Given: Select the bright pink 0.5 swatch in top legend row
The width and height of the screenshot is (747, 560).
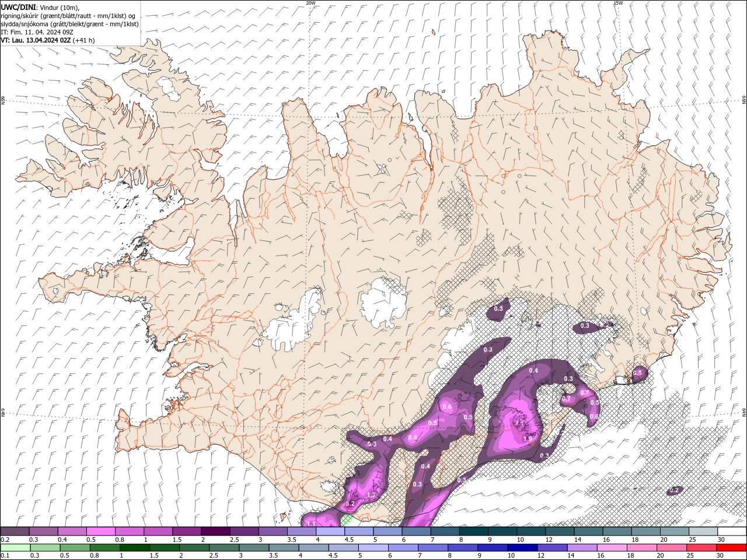Looking at the screenshot, I should 100,531.
